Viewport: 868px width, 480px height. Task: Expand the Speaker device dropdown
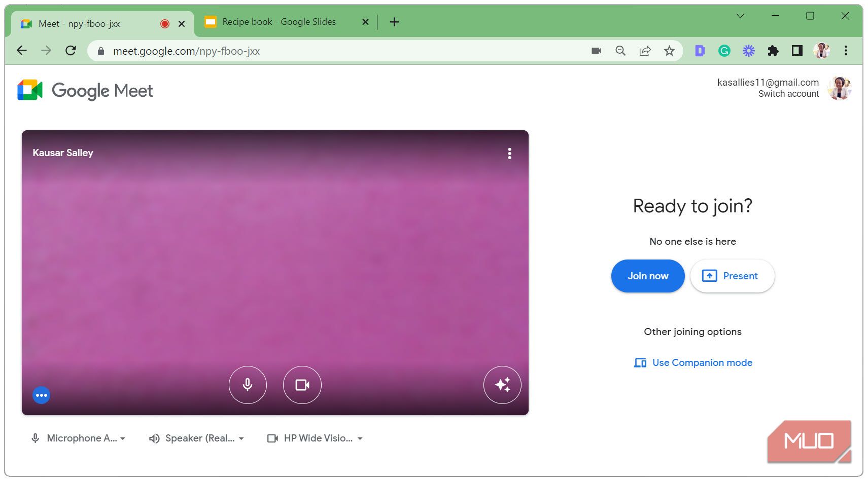[x=197, y=438]
